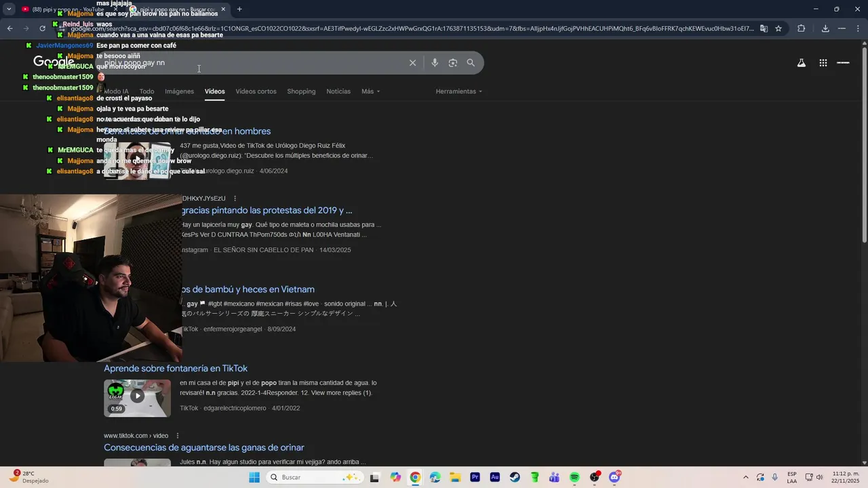Play the 0:59 fontanería video thumbnail

point(137,397)
